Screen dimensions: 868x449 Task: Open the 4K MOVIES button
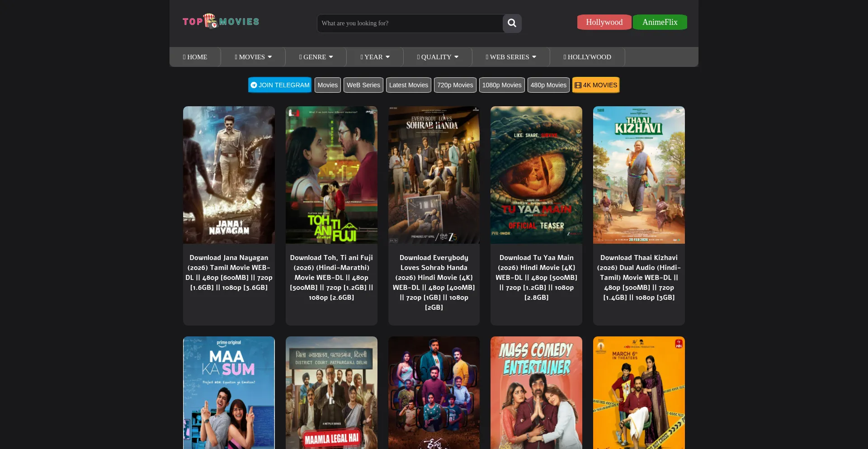(x=596, y=85)
